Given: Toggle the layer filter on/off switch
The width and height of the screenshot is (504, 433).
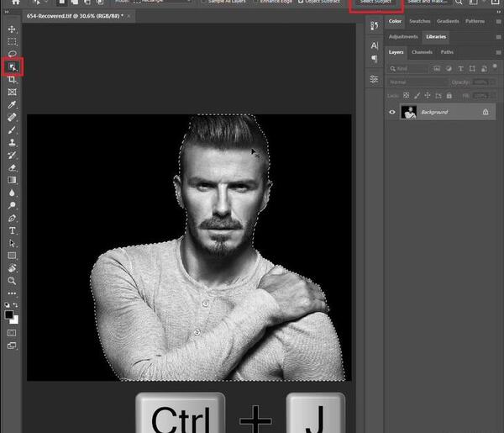Looking at the screenshot, I should pyautogui.click(x=495, y=66).
